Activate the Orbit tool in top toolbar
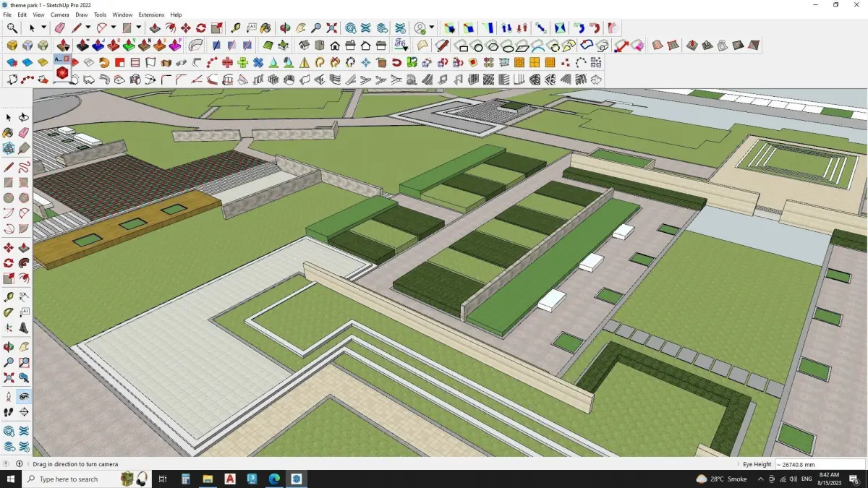 (285, 28)
